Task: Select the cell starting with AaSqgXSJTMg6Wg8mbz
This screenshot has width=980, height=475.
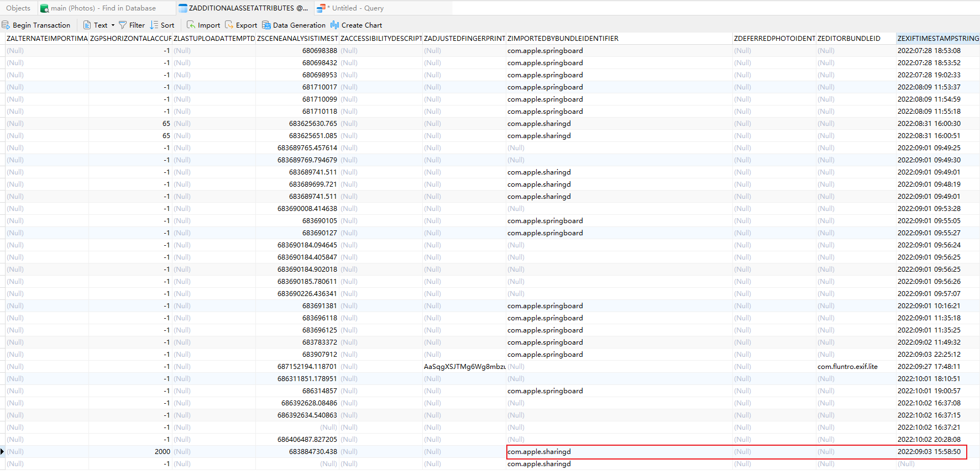Action: (464, 367)
